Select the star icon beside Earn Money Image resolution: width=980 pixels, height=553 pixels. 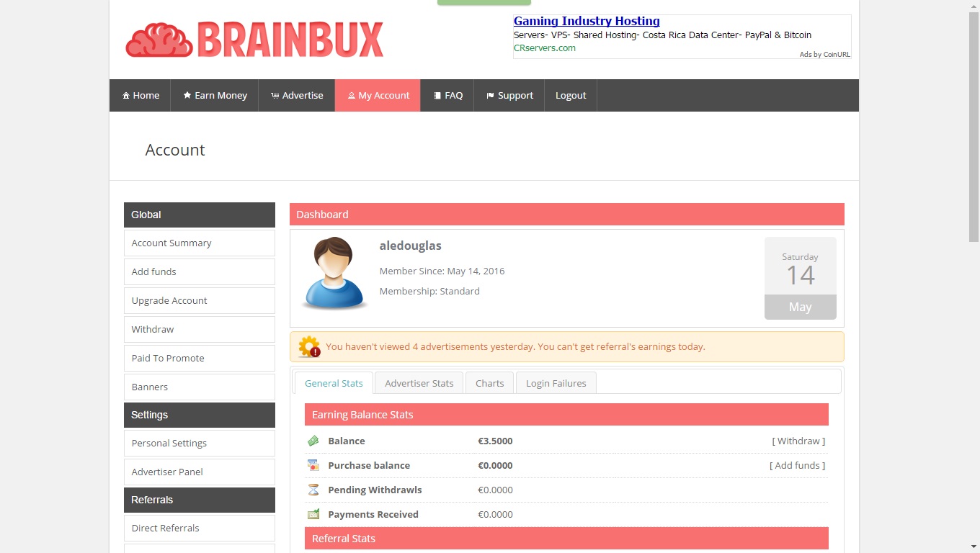187,95
